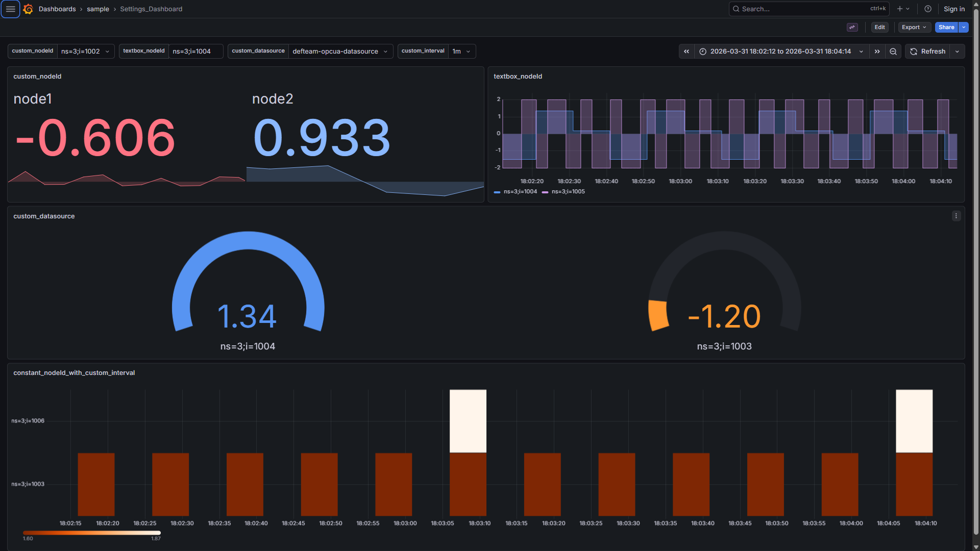Viewport: 980px width, 551px height.
Task: Open Share options dropdown arrow
Action: [x=964, y=28]
